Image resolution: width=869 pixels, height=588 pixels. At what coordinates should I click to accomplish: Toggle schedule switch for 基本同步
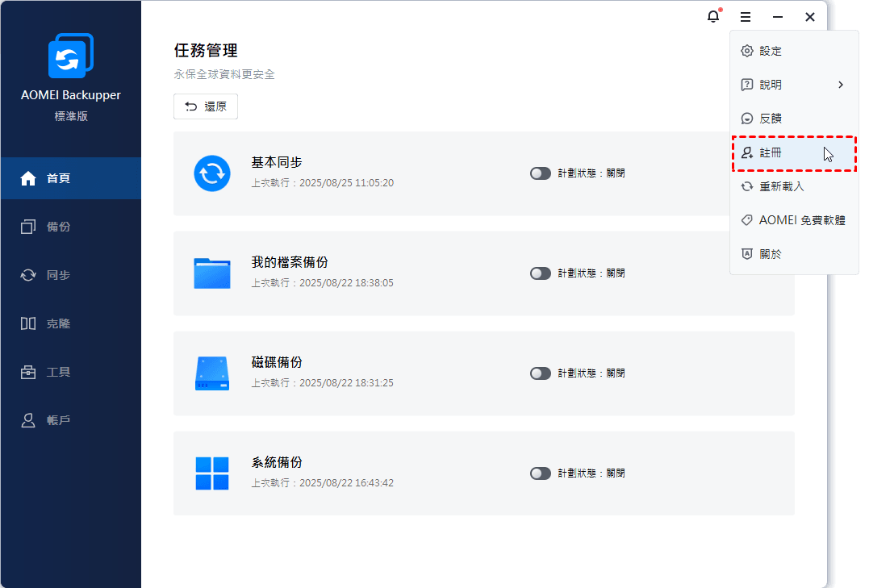click(x=541, y=173)
